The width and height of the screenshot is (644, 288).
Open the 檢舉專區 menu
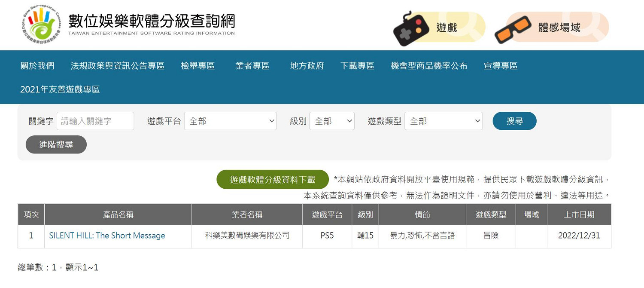click(x=198, y=66)
